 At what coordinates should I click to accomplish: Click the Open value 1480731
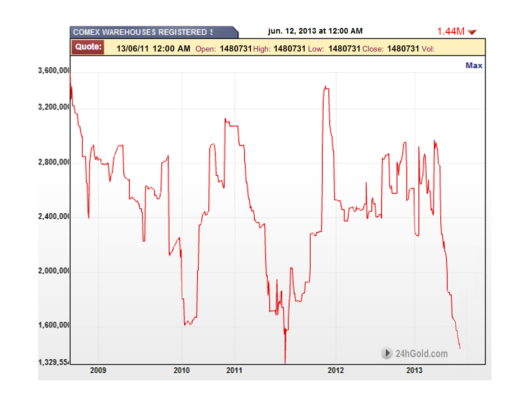tap(235, 49)
